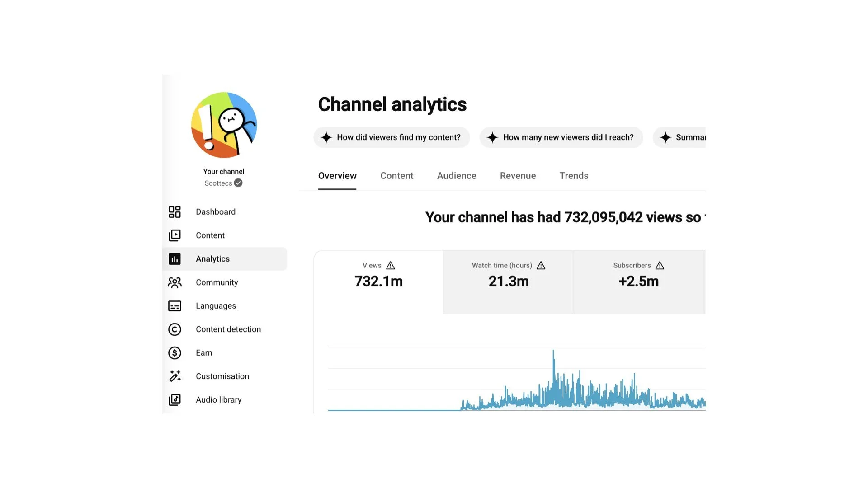Switch to the Revenue tab
The width and height of the screenshot is (868, 488).
point(518,176)
